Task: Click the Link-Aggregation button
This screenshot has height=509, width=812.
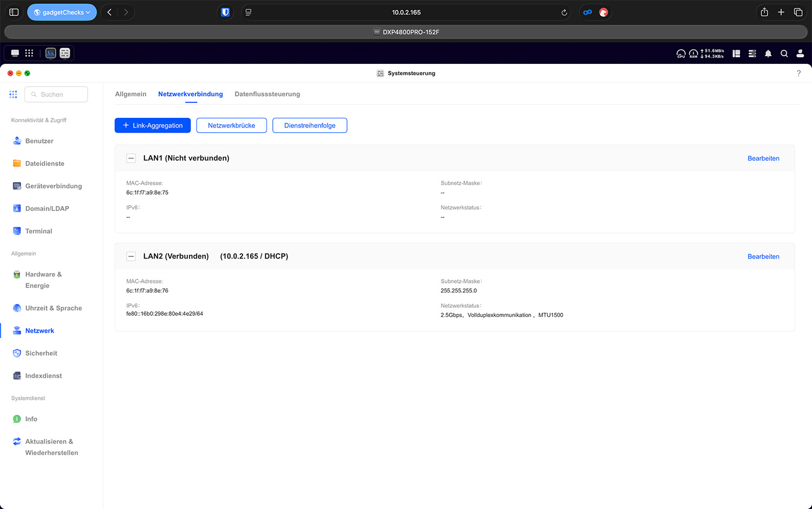Action: [x=153, y=125]
